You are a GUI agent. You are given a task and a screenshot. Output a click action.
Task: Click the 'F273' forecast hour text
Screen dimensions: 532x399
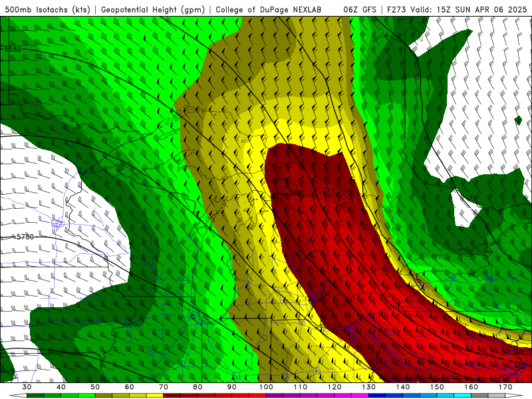click(397, 9)
